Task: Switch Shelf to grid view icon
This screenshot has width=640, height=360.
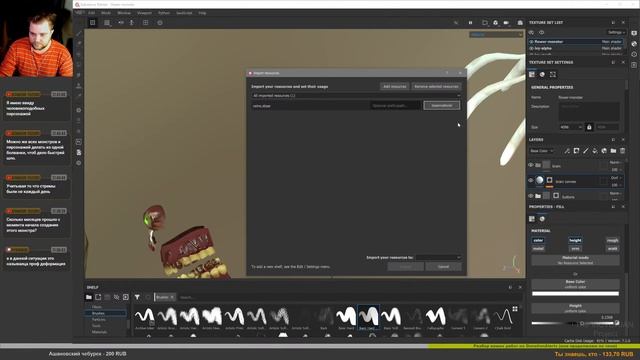Action: click(515, 309)
